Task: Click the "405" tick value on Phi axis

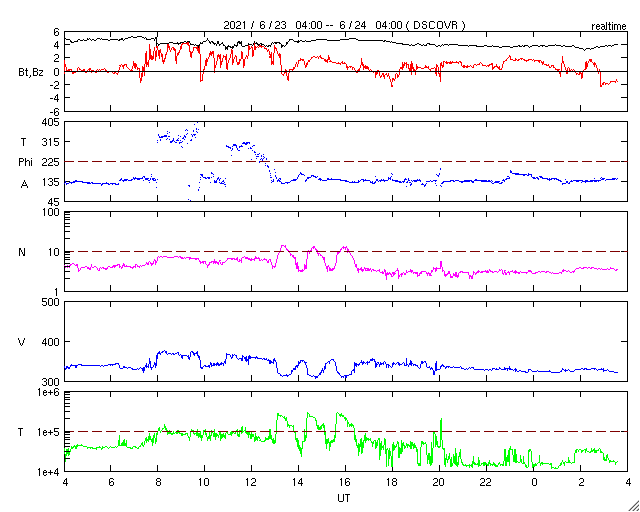Action: (51, 122)
